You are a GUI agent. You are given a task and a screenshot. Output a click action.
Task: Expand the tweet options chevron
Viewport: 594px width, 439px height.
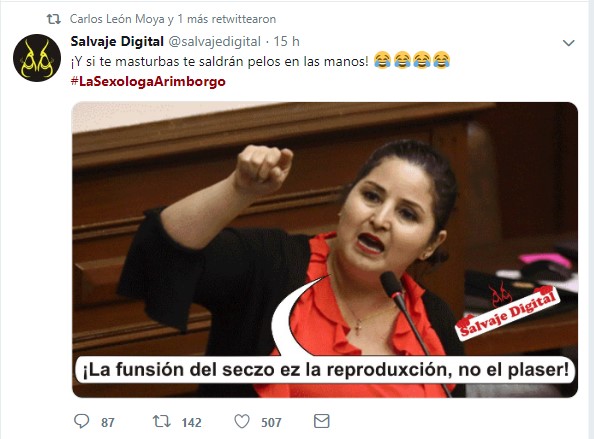click(569, 43)
